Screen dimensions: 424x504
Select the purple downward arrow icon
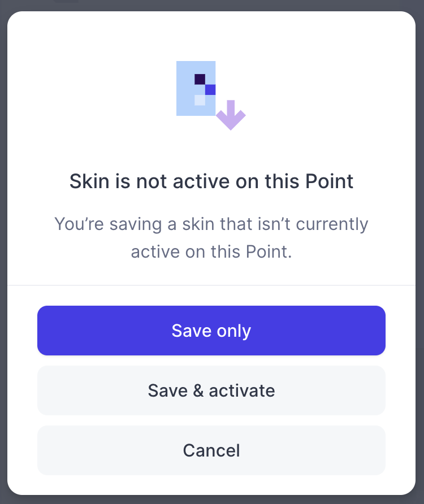point(230,116)
